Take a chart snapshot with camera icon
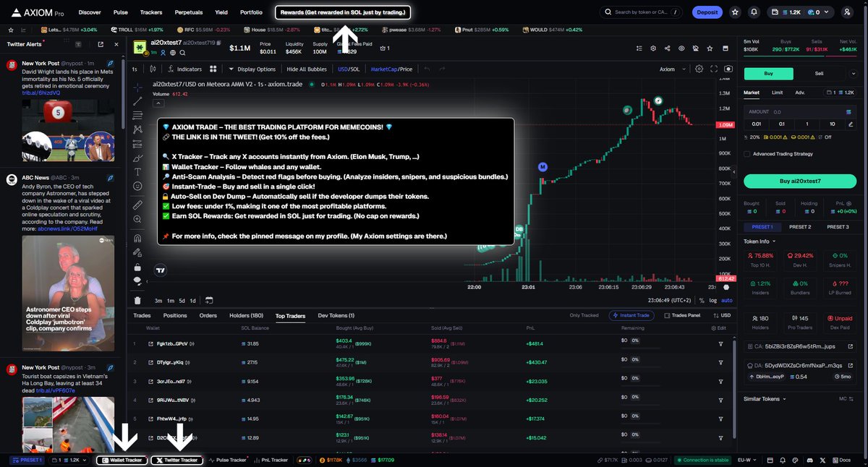This screenshot has height=467, width=868. (728, 69)
